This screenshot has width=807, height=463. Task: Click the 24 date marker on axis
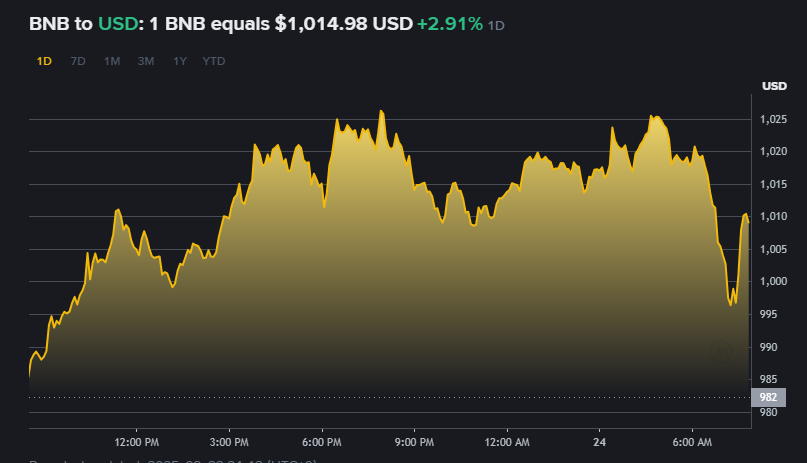point(600,441)
